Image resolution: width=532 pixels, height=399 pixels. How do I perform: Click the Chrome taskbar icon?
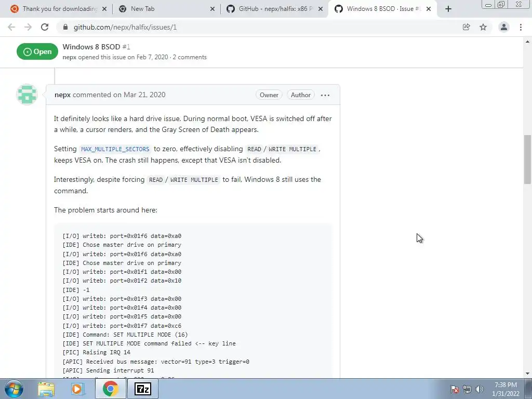point(110,389)
